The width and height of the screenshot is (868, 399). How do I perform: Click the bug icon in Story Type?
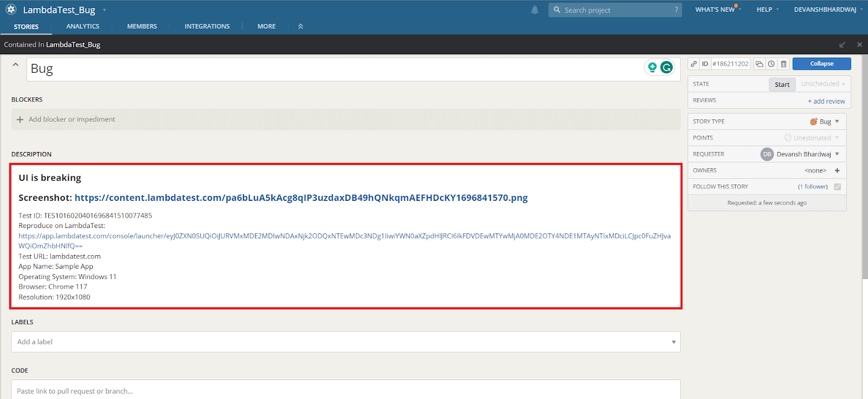pos(814,122)
